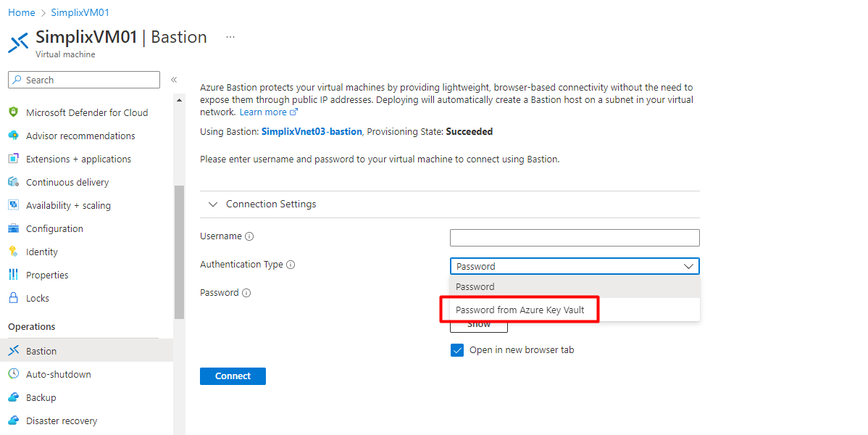
Task: Open the SimplixVnet03-bastion link
Action: (x=311, y=132)
